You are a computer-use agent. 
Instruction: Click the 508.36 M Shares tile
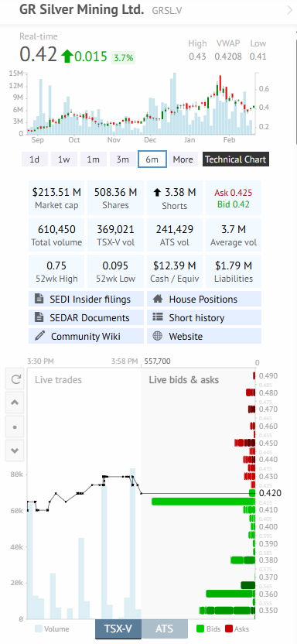pyautogui.click(x=116, y=198)
